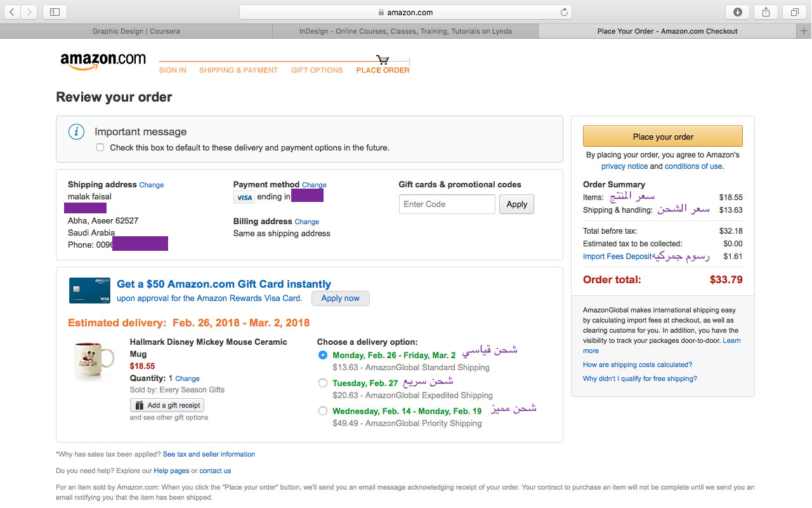Viewport: 812px width, 508px height.
Task: Open Safari downloads icon
Action: tap(737, 11)
